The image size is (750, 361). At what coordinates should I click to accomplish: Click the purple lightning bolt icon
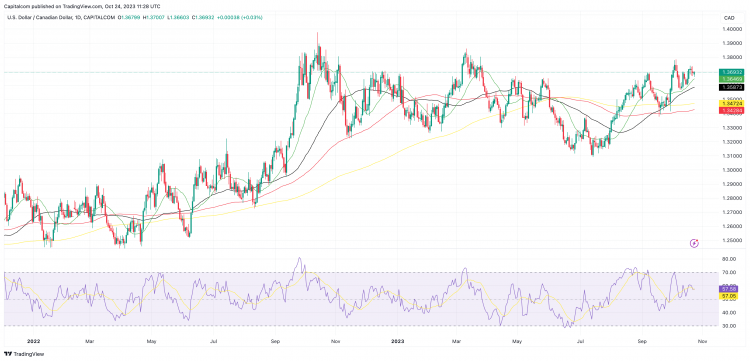tap(695, 243)
